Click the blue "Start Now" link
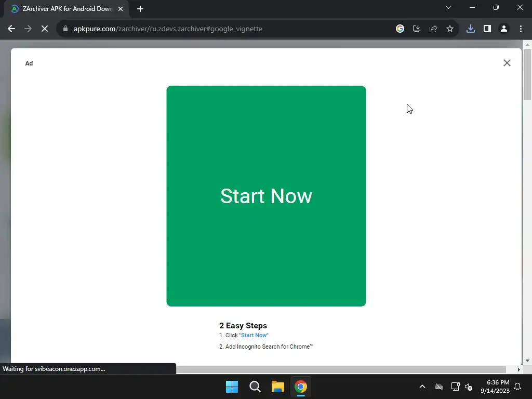The width and height of the screenshot is (532, 399). (254, 335)
